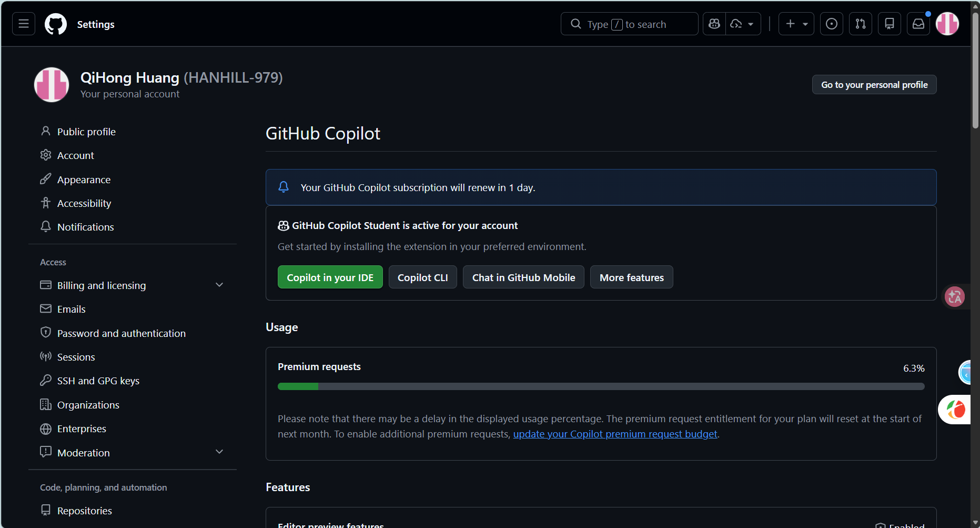Open Sessions settings
Image resolution: width=980 pixels, height=528 pixels.
76,357
